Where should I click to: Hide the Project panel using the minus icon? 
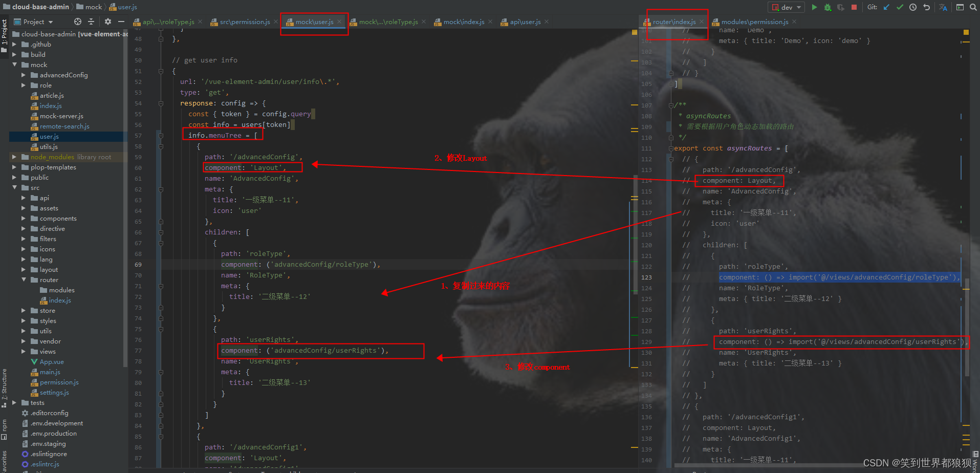[121, 21]
